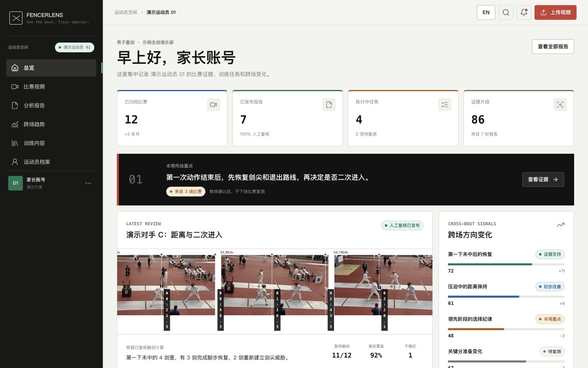Open the first fencing clip thumbnail at 0s
Image resolution: width=588 pixels, height=368 pixels.
click(x=166, y=285)
